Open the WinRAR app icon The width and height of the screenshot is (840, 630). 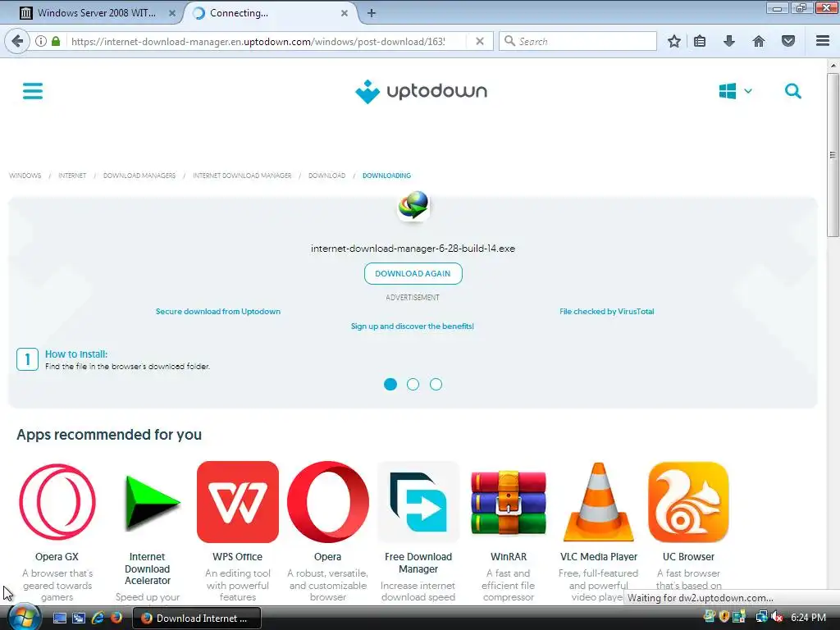(509, 502)
